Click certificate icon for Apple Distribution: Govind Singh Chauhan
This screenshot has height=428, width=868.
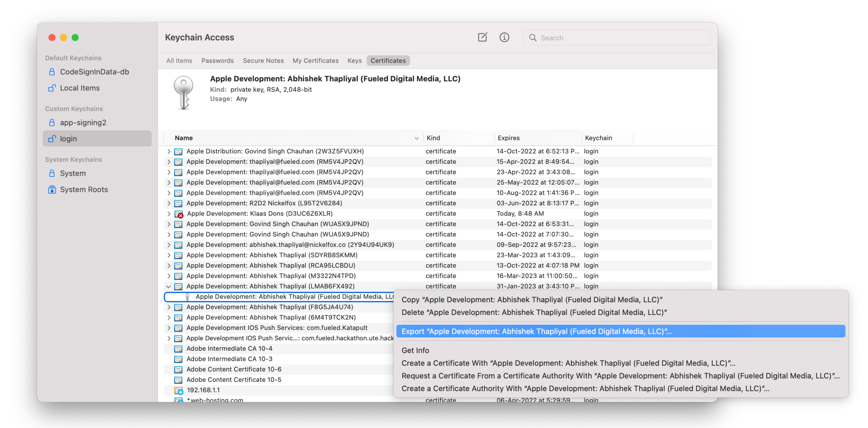click(x=178, y=151)
